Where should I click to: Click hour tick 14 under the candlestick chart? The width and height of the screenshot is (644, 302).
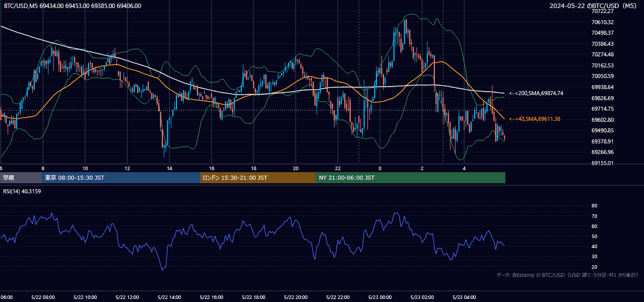point(169,168)
